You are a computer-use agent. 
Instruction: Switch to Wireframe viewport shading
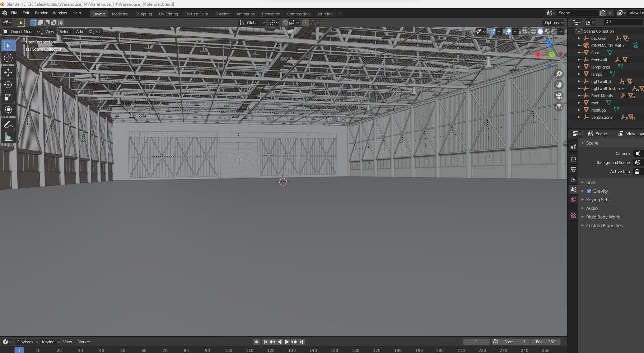(533, 32)
